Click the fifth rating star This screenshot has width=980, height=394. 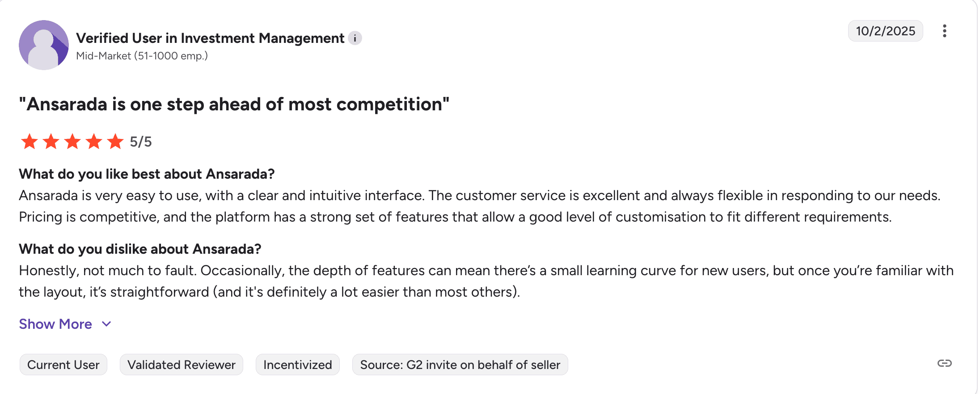pos(115,142)
